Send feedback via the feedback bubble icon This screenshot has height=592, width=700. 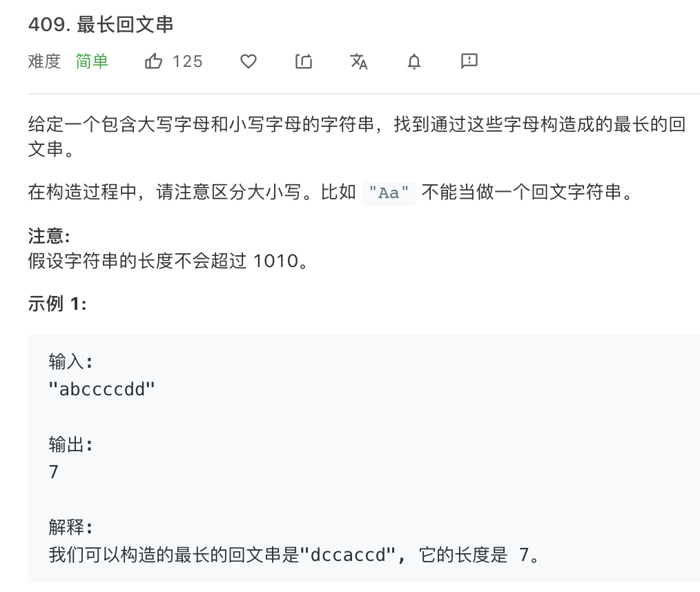click(x=469, y=61)
